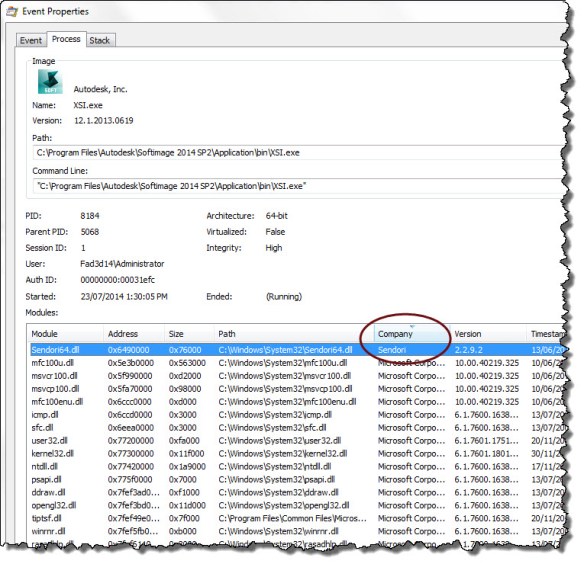
Task: Select the Process tab
Action: click(x=66, y=39)
